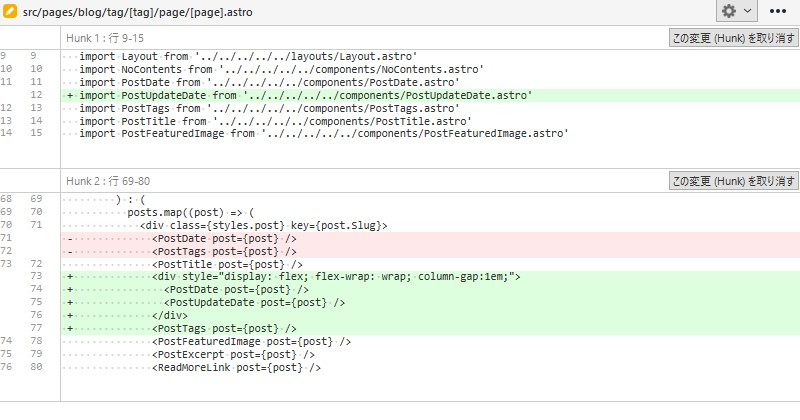Image resolution: width=800 pixels, height=420 pixels.
Task: Click the file icon beside the file path
Action: click(10, 11)
